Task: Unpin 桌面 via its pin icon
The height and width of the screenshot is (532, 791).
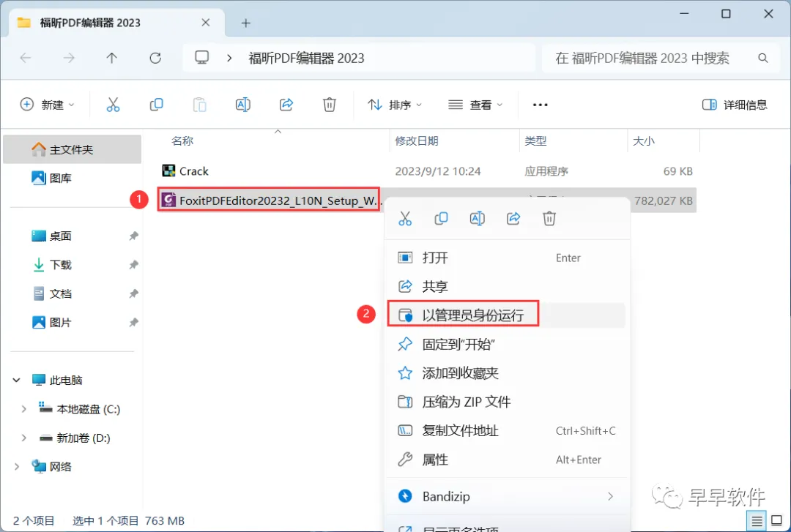Action: (133, 236)
